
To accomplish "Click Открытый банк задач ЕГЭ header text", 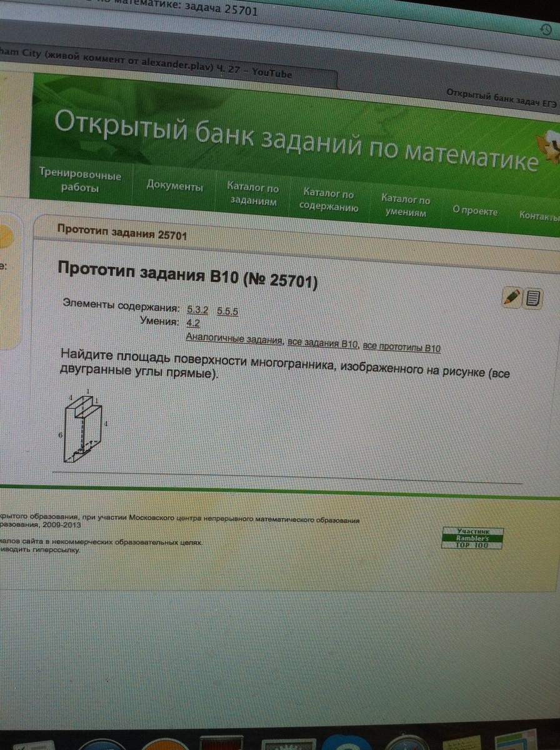I will pos(502,97).
